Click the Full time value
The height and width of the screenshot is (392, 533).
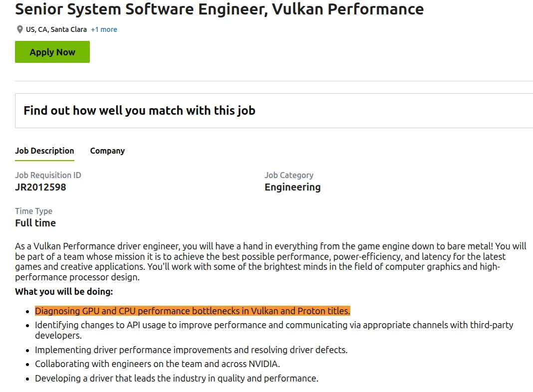click(x=35, y=223)
